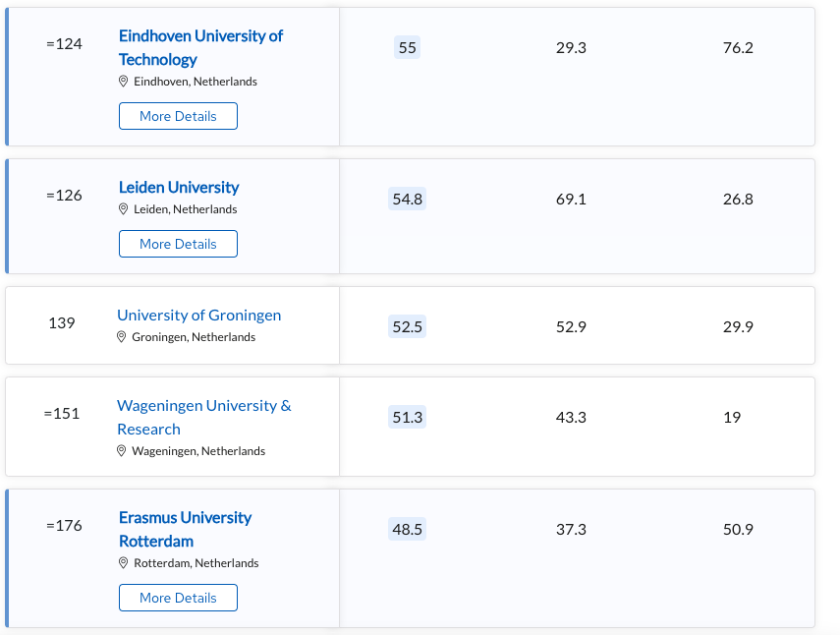The width and height of the screenshot is (840, 635).
Task: Open Erasmus University Rotterdam link
Action: (185, 529)
